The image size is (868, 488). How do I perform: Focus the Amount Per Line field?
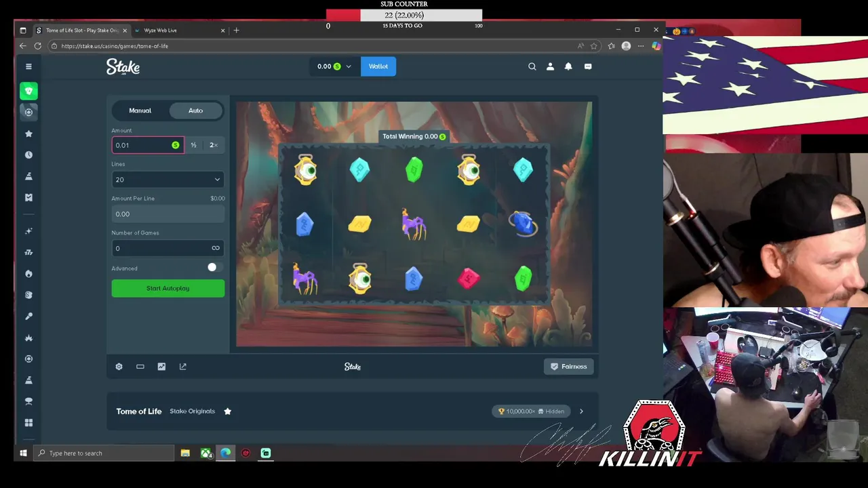click(167, 214)
